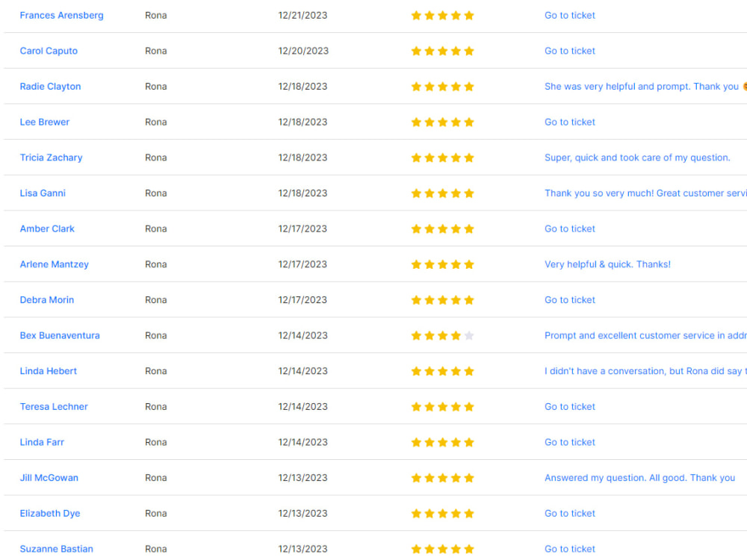Click Carol Caputo's star rating
The width and height of the screenshot is (747, 560).
[x=442, y=51]
